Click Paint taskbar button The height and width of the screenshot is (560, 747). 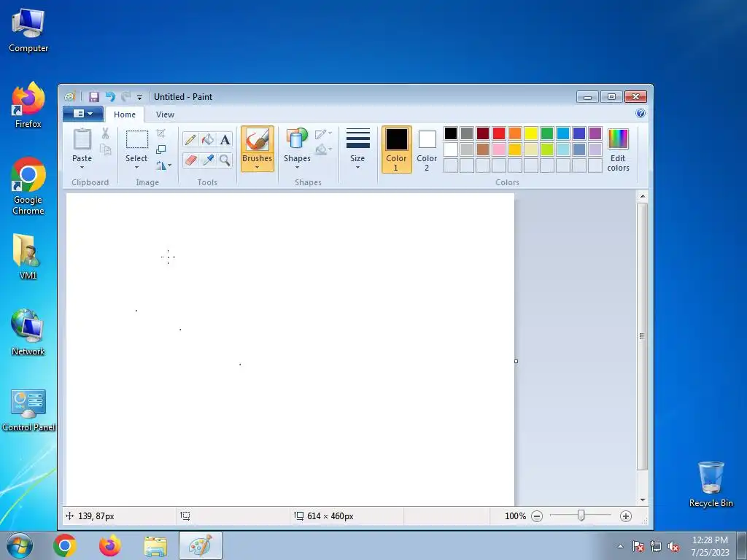point(201,545)
